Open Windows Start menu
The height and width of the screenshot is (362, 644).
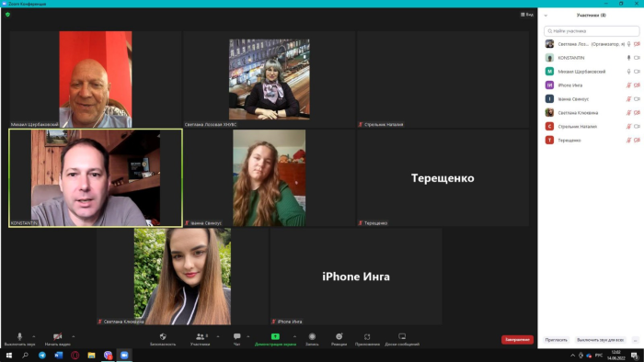(8, 355)
